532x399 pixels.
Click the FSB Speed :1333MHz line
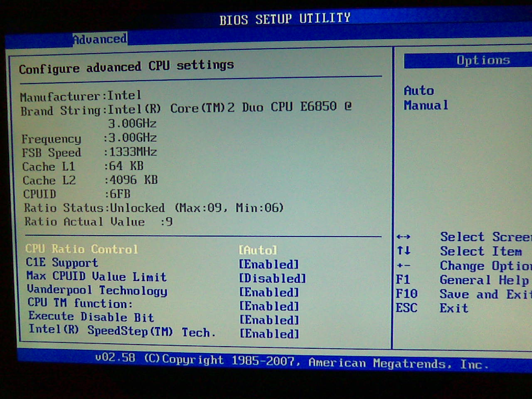pos(90,153)
